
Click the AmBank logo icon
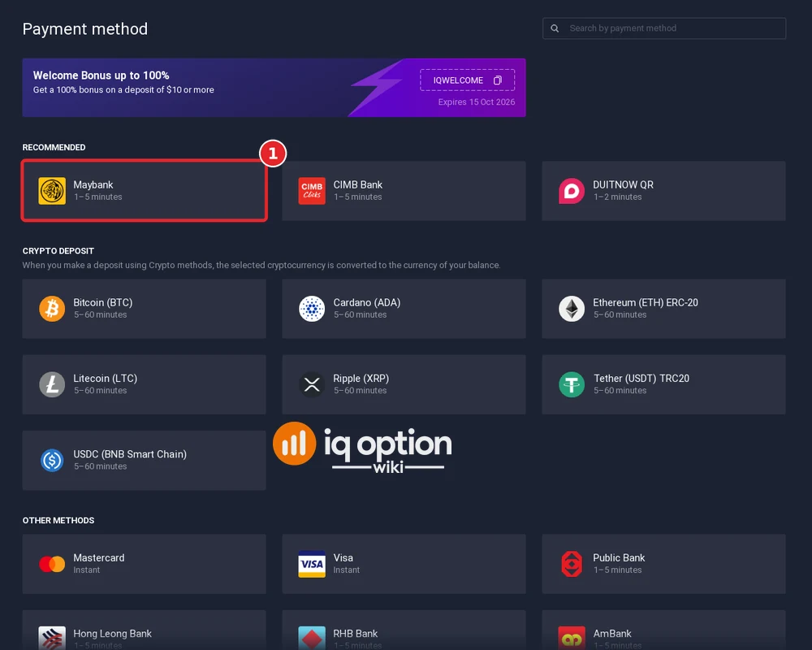pyautogui.click(x=572, y=638)
